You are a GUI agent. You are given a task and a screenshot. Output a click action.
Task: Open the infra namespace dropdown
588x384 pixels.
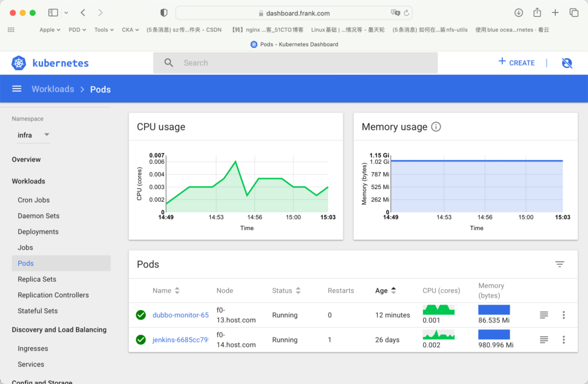tap(33, 135)
